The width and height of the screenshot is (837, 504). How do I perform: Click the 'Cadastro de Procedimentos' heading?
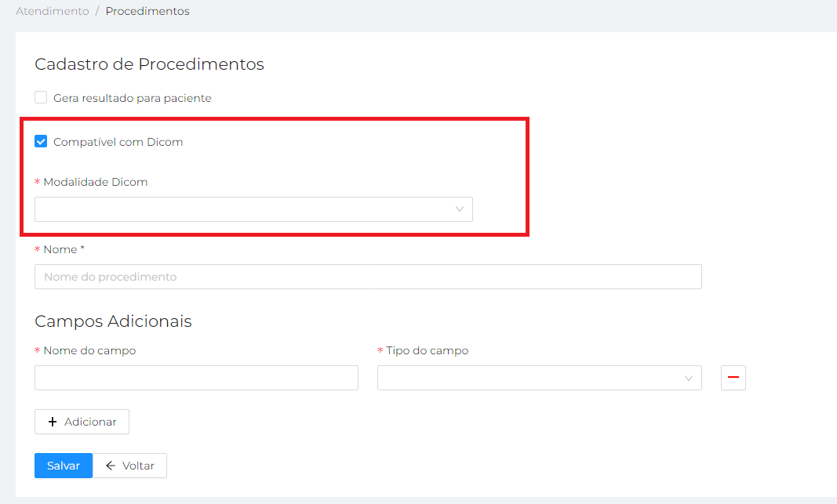coord(149,64)
